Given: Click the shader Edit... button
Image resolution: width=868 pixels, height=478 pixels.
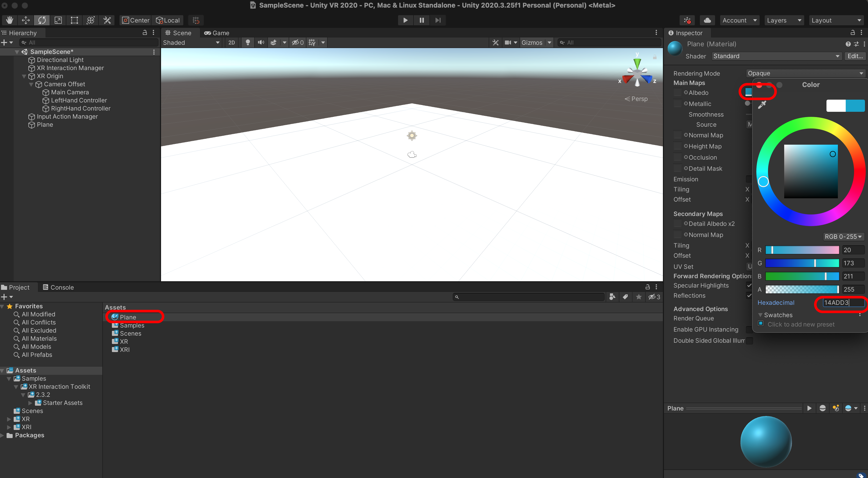Looking at the screenshot, I should (855, 56).
